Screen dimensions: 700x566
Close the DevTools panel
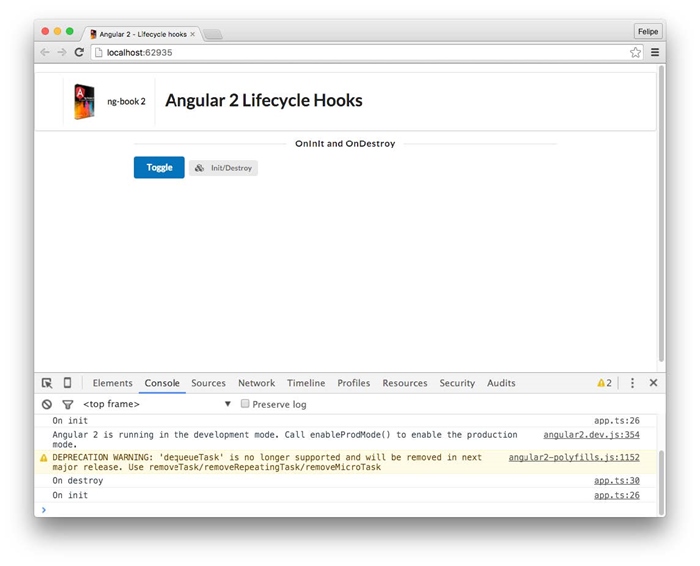pyautogui.click(x=653, y=383)
